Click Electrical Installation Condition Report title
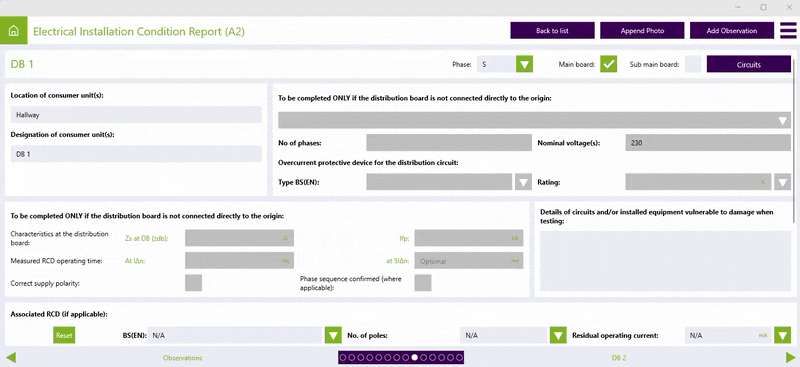The height and width of the screenshot is (367, 800). click(x=139, y=31)
